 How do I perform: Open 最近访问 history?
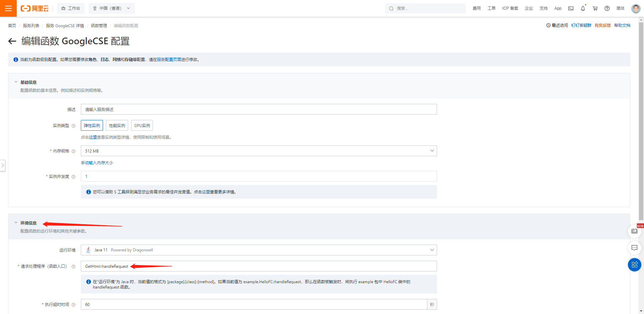click(557, 25)
